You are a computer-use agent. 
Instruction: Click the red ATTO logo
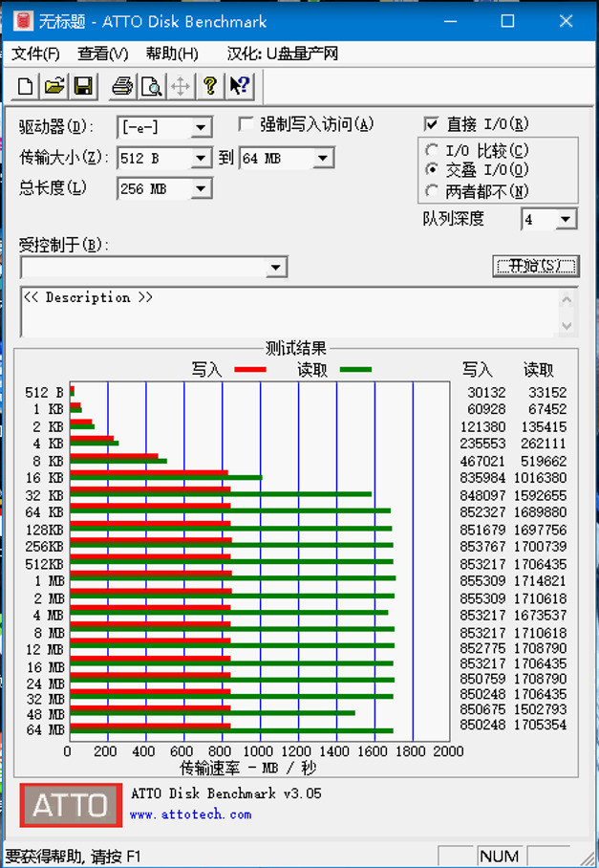pos(71,805)
